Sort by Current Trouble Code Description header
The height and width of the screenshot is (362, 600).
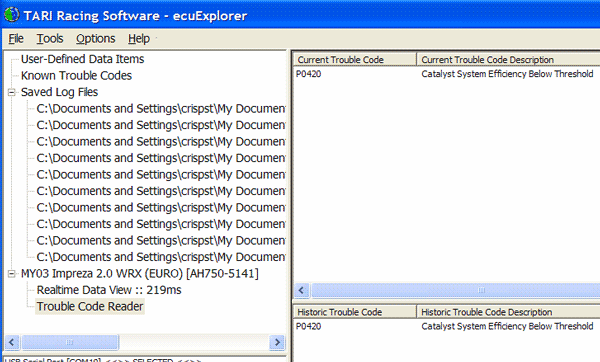[x=508, y=60]
